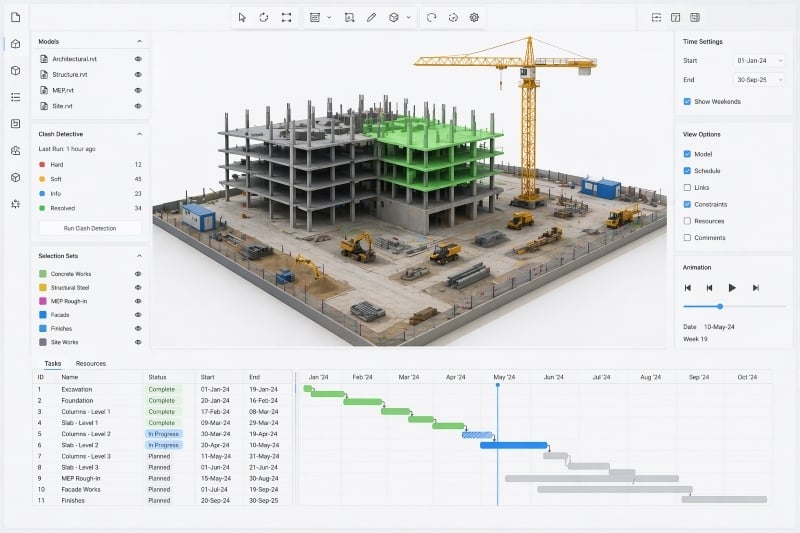
Task: Click the schedule panel icon in left sidebar
Action: click(16, 124)
